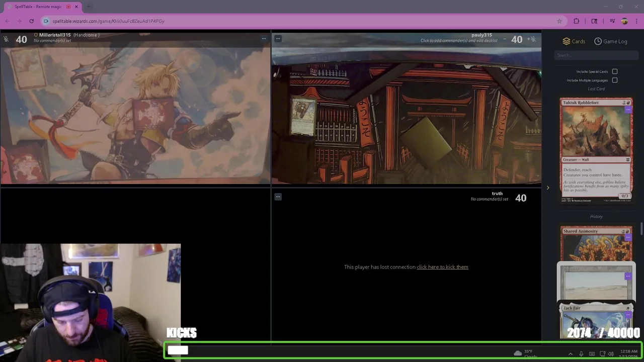Image resolution: width=644 pixels, height=362 pixels.
Task: Go back in the browser
Action: [7, 21]
